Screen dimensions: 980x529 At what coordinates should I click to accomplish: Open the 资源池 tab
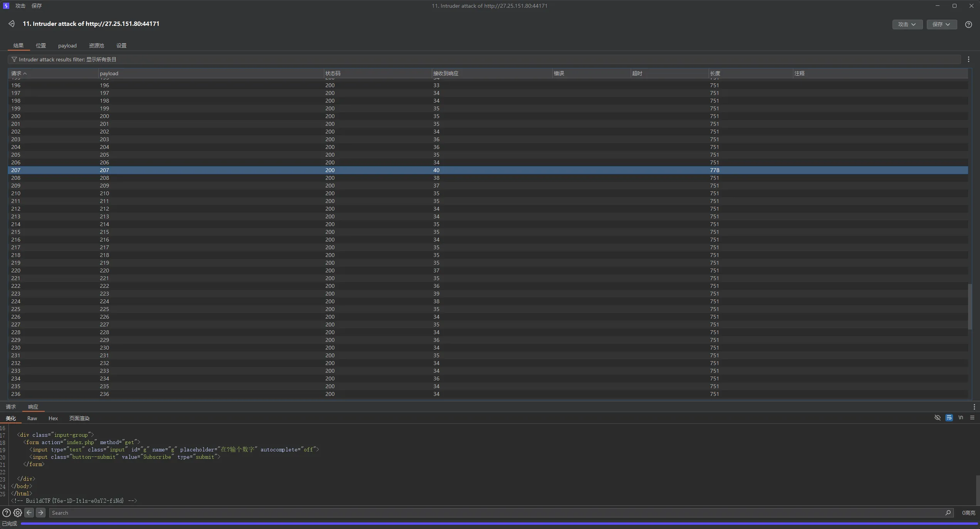[x=96, y=46]
